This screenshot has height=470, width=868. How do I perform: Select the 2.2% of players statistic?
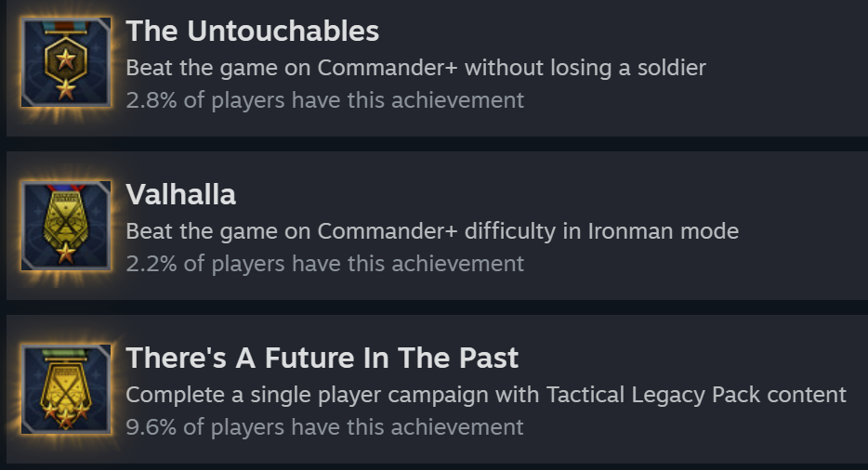click(x=325, y=264)
